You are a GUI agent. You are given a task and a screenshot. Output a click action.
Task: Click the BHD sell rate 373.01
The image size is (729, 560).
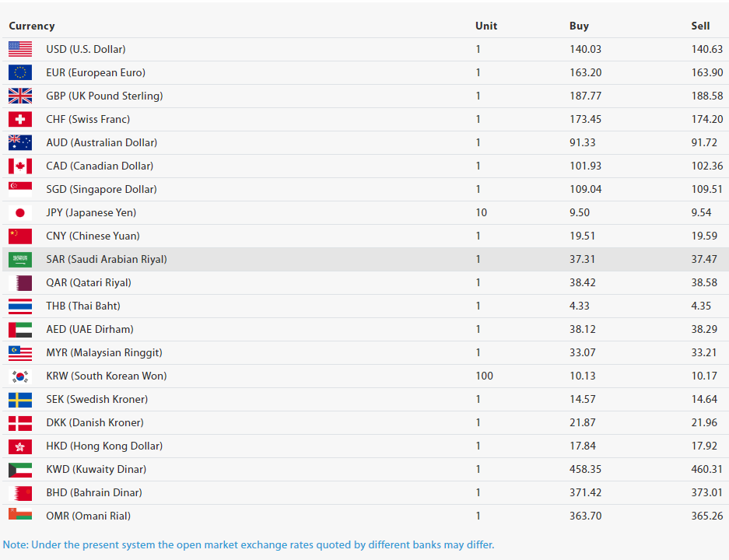point(706,492)
